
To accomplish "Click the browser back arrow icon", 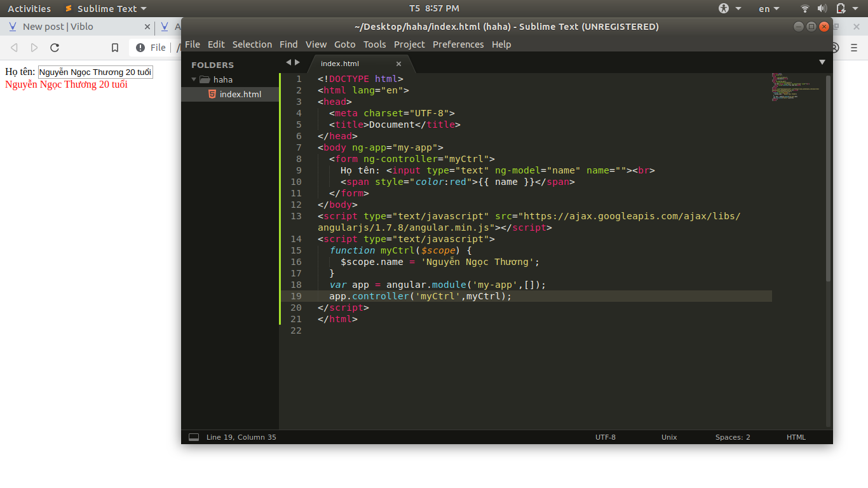I will pos(14,48).
